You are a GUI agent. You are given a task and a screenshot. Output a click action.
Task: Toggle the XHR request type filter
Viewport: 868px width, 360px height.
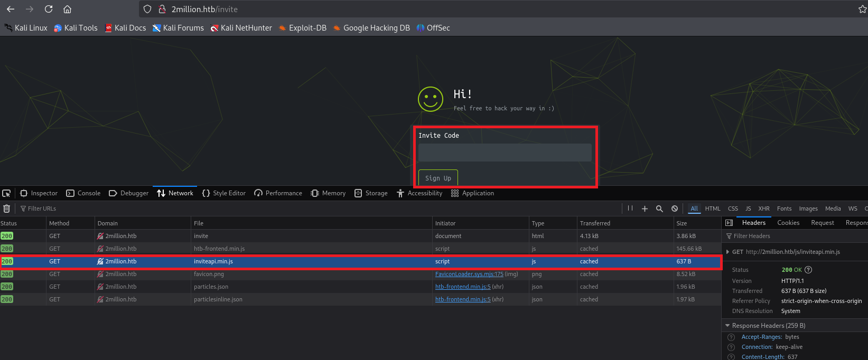[x=763, y=209]
